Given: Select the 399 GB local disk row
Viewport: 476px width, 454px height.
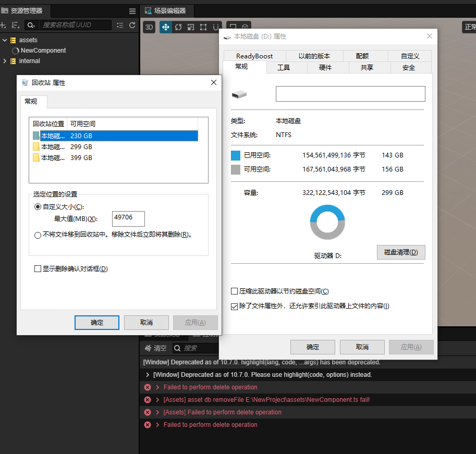Looking at the screenshot, I should pyautogui.click(x=115, y=158).
